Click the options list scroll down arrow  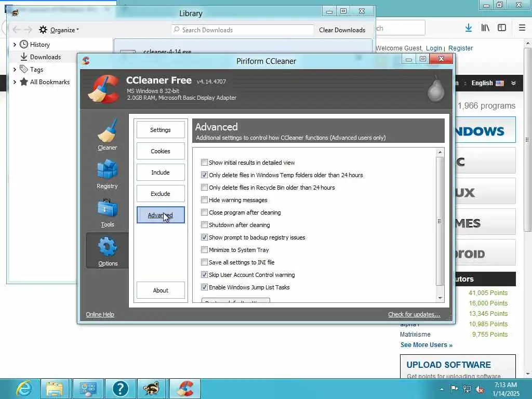[x=440, y=298]
